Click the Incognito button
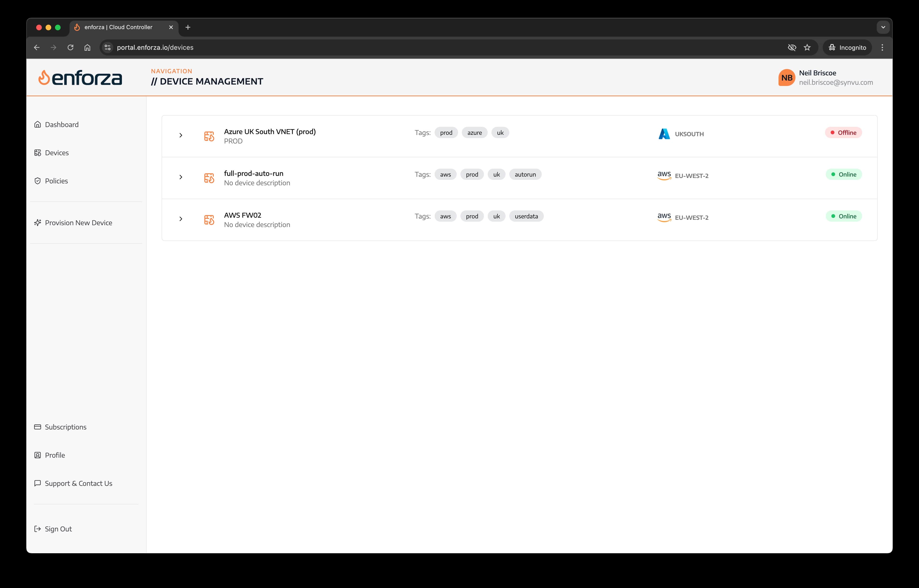The width and height of the screenshot is (919, 588). (847, 47)
